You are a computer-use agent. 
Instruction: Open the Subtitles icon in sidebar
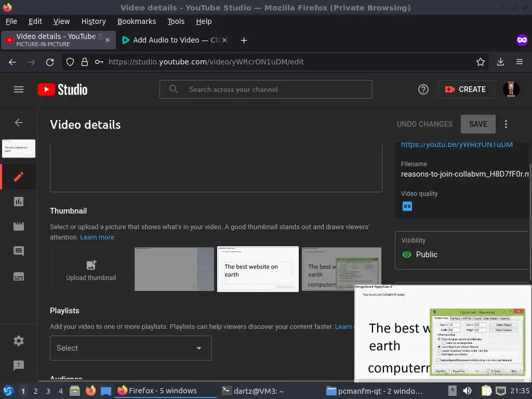(19, 276)
